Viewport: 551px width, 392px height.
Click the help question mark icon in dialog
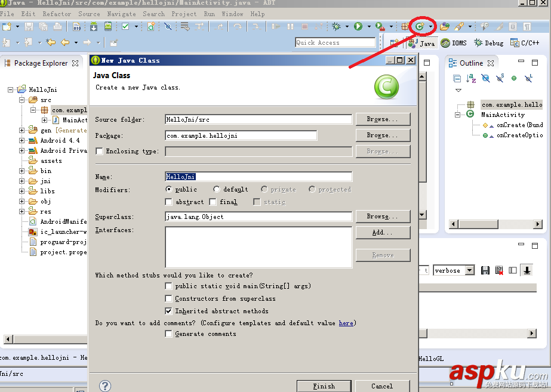tap(105, 385)
